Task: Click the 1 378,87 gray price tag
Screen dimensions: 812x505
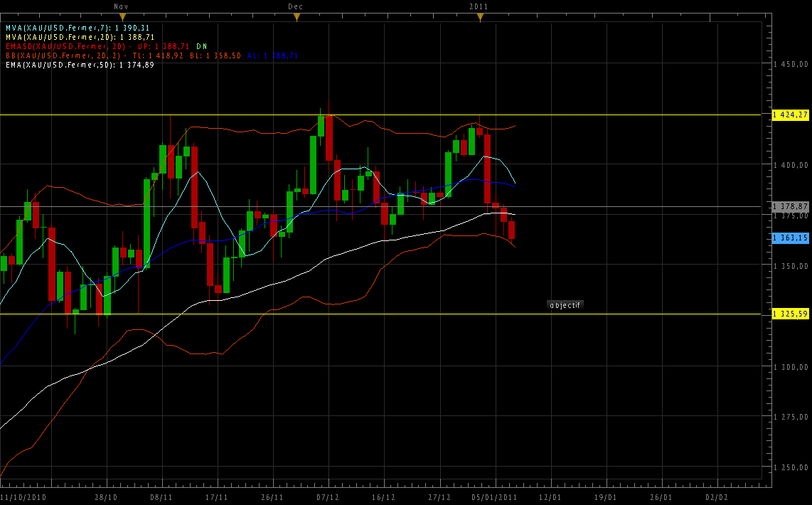Action: pyautogui.click(x=790, y=206)
